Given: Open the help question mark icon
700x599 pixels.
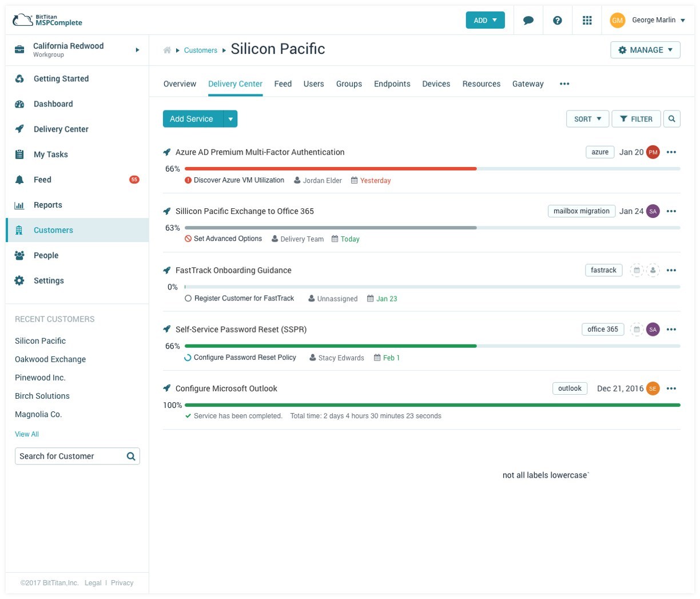Looking at the screenshot, I should pyautogui.click(x=558, y=19).
